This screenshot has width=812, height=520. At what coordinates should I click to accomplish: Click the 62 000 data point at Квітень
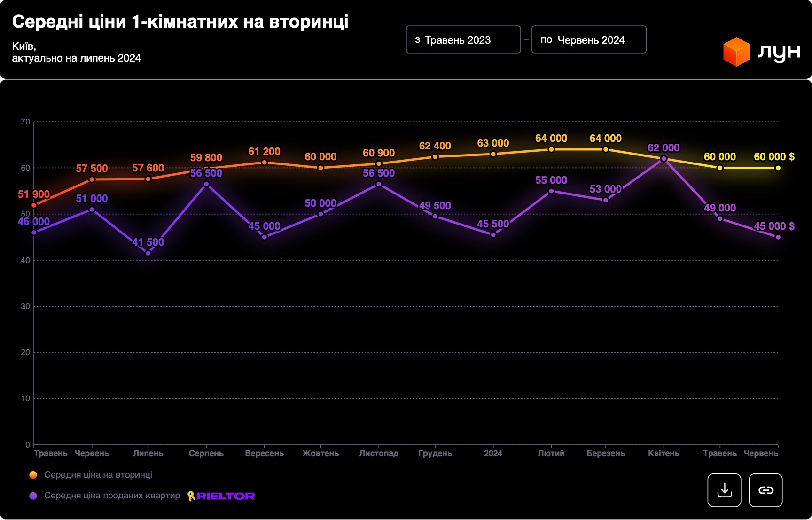click(664, 159)
